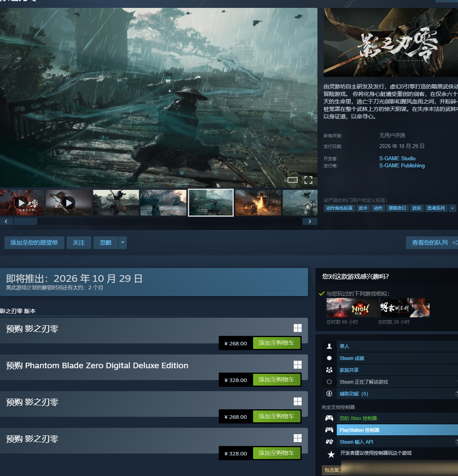Screen dimensions: 458x476
Task: Click the Xbox controller icon
Action: 329,418
